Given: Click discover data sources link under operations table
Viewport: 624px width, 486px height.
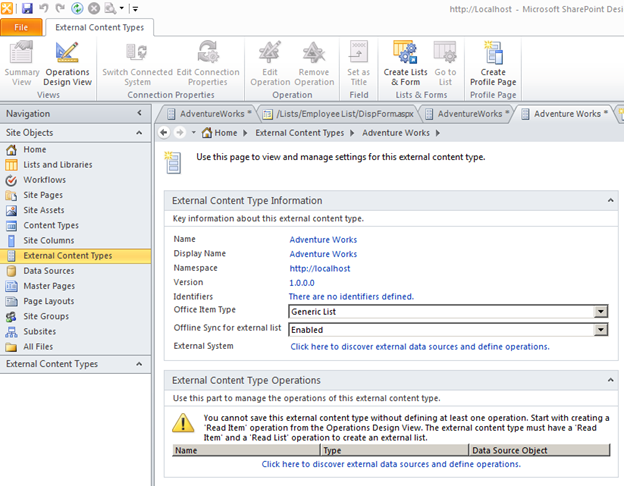Looking at the screenshot, I should click(391, 464).
